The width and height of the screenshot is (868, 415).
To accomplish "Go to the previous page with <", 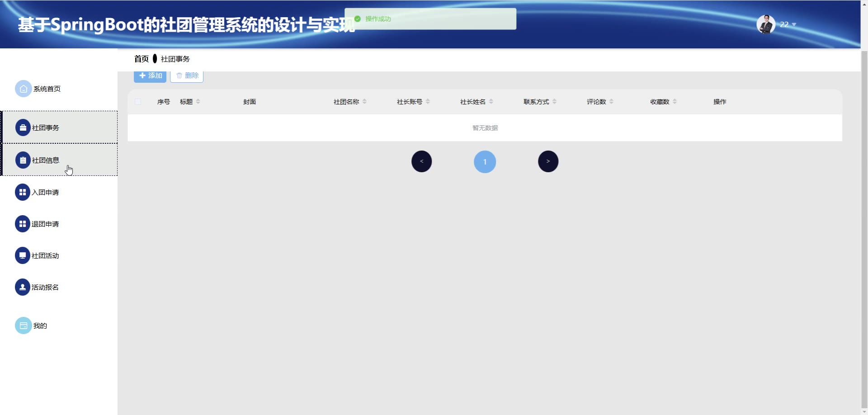I will (422, 161).
